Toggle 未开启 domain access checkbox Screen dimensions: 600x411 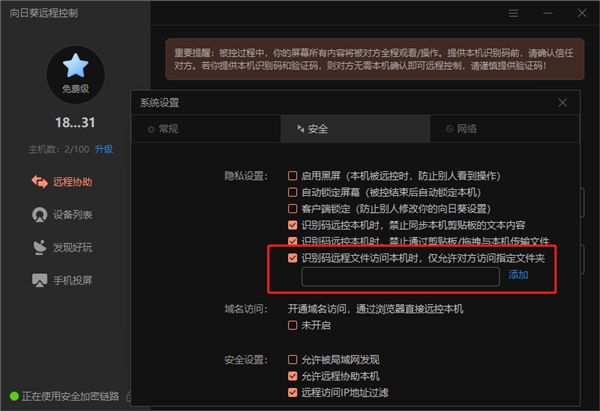click(x=292, y=325)
